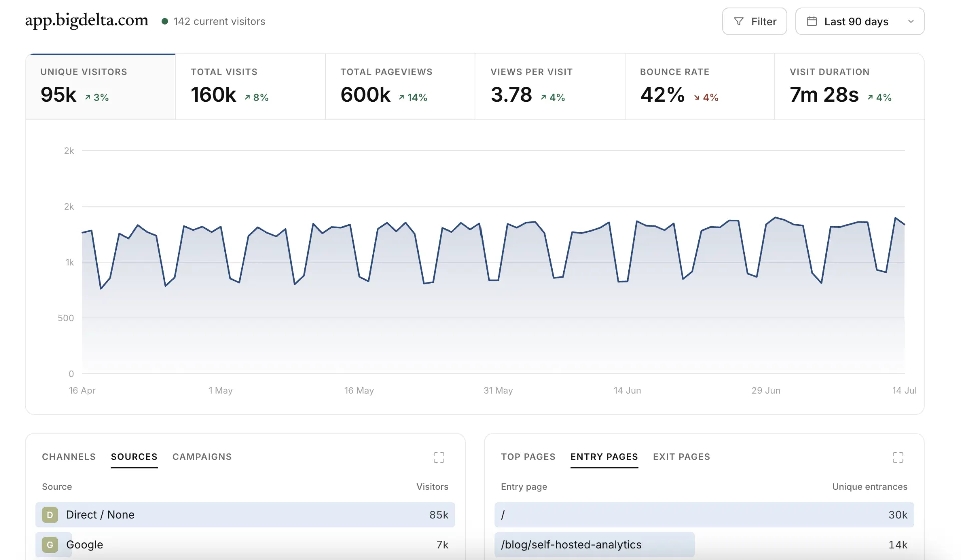Screen dimensions: 961x560
Task: Open the Filter button
Action: click(x=754, y=21)
